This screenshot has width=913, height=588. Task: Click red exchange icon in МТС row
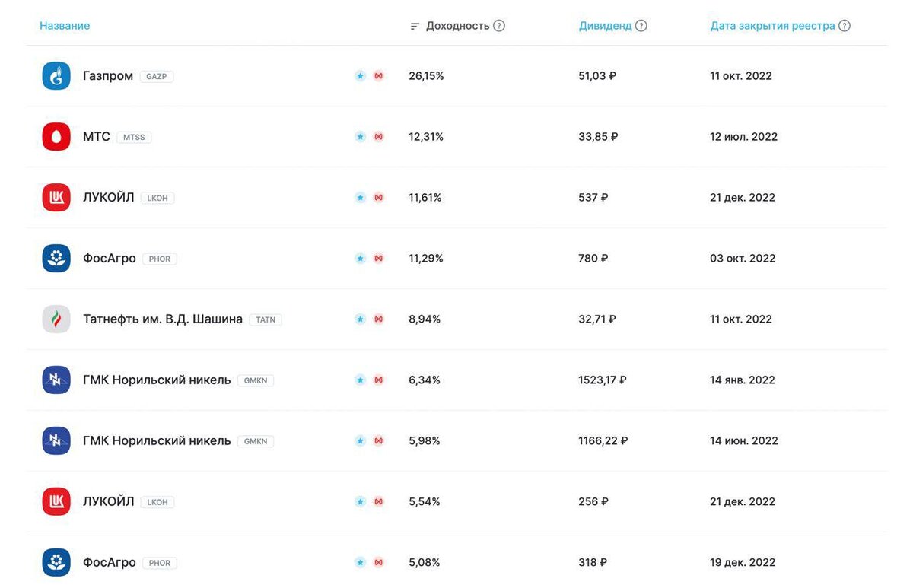click(x=378, y=137)
